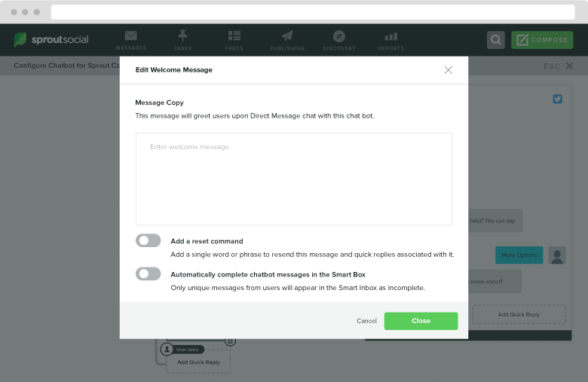Screen dimensions: 588x382
Task: Open the Discovery compass icon
Action: pos(339,36)
